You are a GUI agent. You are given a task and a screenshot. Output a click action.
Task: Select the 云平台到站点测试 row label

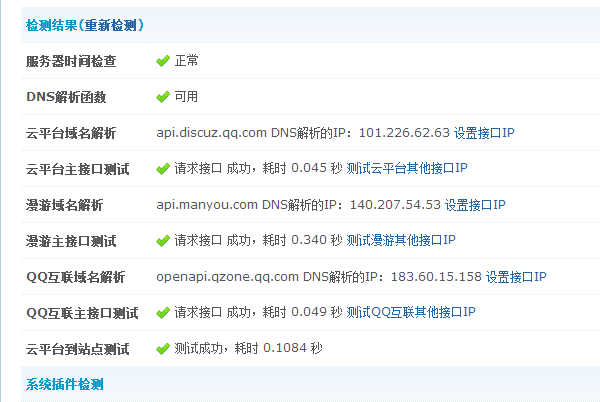point(78,349)
